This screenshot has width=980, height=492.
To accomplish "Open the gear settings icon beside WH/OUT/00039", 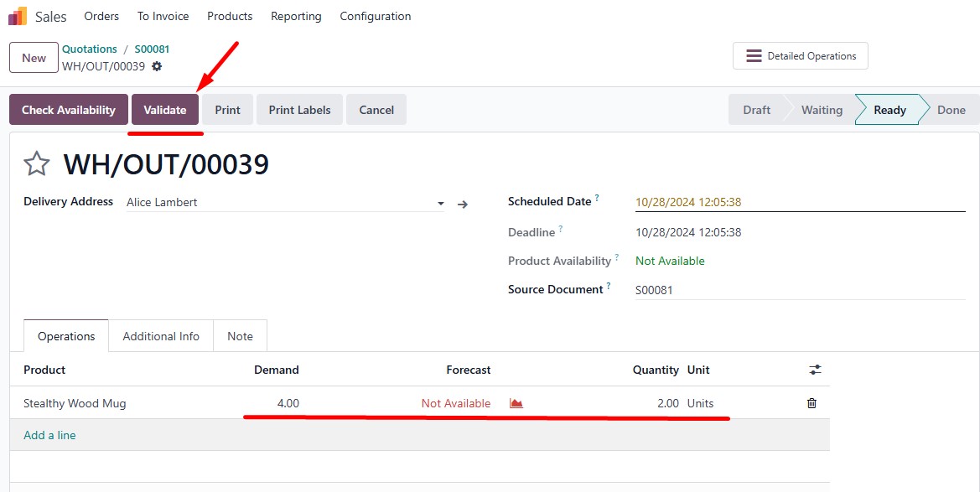I will point(157,66).
